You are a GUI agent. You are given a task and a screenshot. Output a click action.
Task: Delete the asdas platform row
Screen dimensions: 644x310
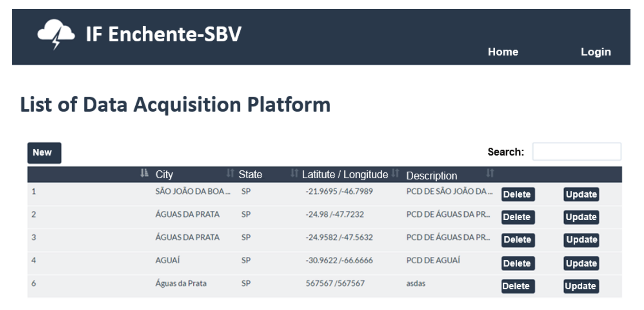pos(517,286)
